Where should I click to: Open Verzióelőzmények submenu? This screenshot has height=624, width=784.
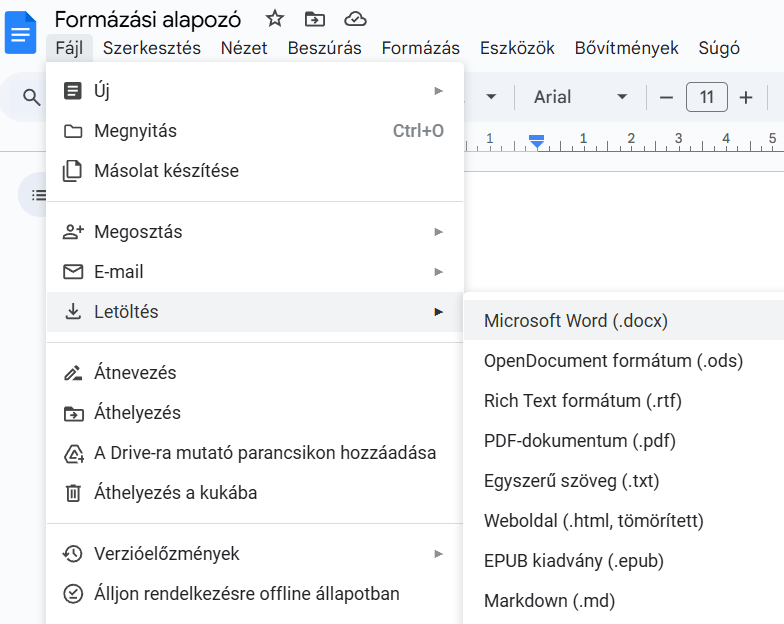tap(255, 554)
